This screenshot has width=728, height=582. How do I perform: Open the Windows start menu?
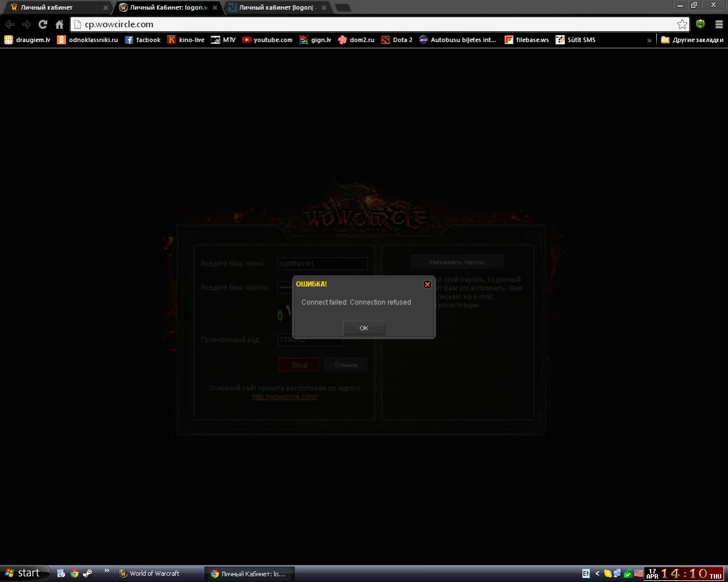pos(23,573)
